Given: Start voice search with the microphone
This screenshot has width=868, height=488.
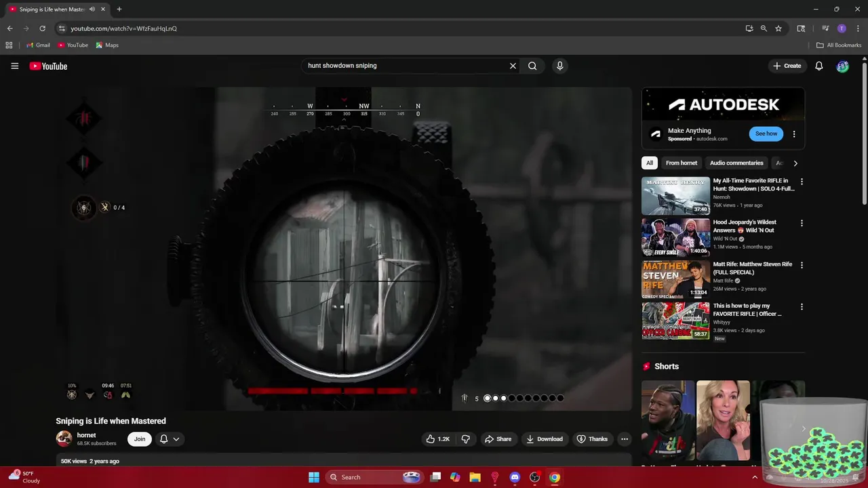Looking at the screenshot, I should coord(559,66).
